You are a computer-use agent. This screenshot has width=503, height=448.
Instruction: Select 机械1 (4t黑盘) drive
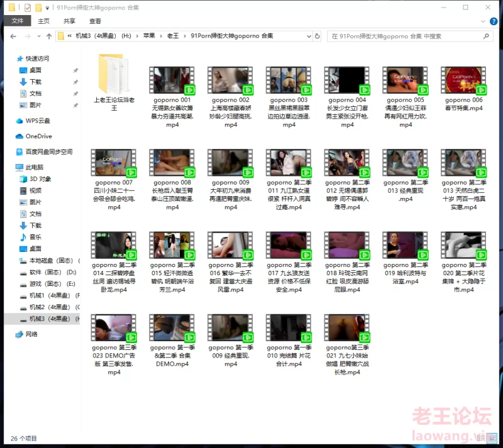50,295
